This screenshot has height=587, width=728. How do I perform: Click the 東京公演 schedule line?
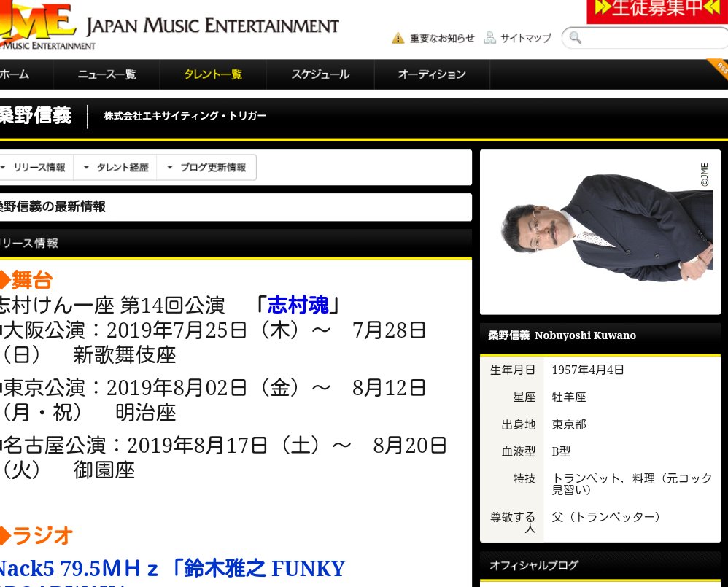[213, 400]
